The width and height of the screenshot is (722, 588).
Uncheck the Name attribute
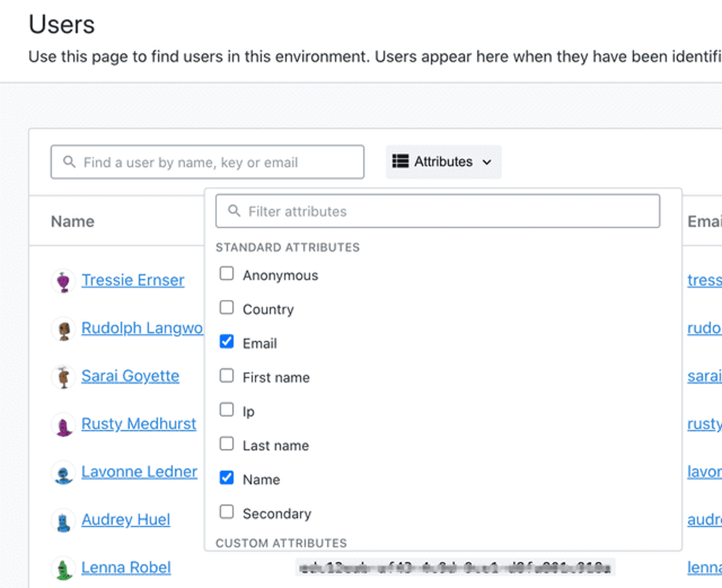point(226,477)
